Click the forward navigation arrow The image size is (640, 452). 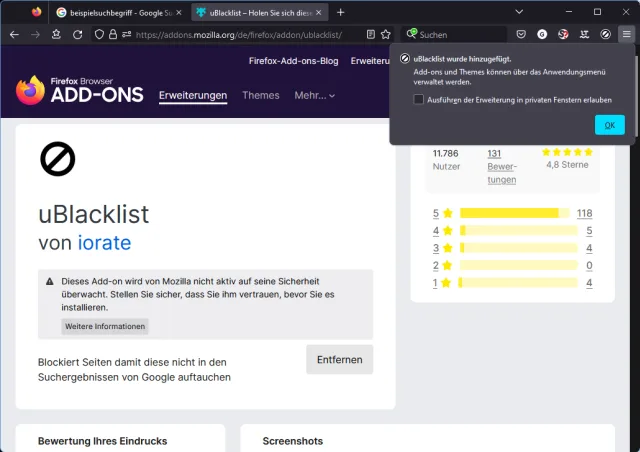pos(36,35)
